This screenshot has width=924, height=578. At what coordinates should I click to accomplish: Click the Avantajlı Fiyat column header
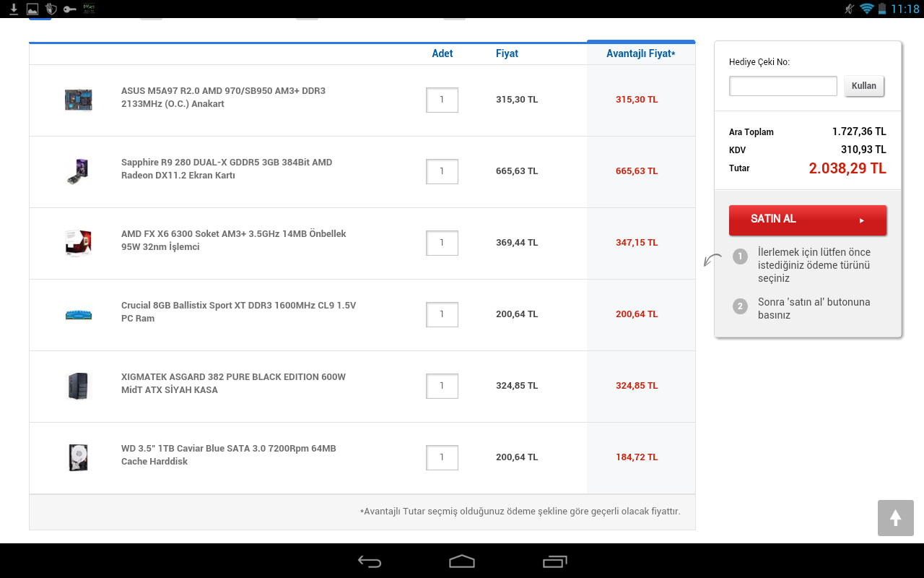(x=641, y=53)
